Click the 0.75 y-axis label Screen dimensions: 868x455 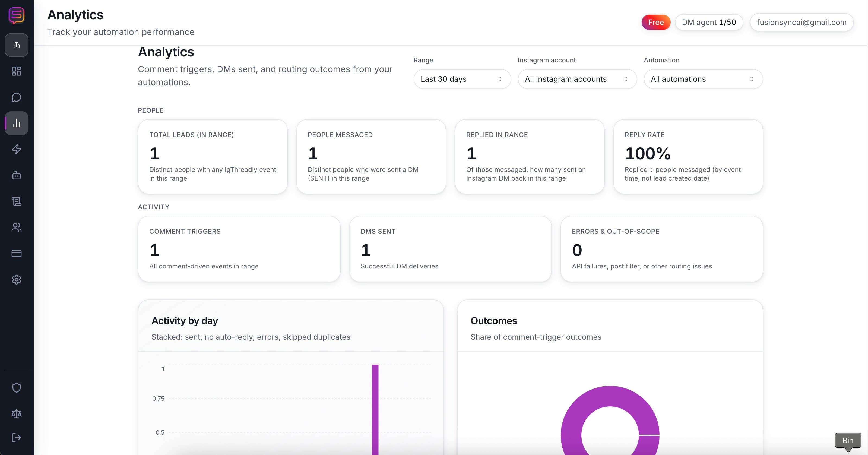158,399
